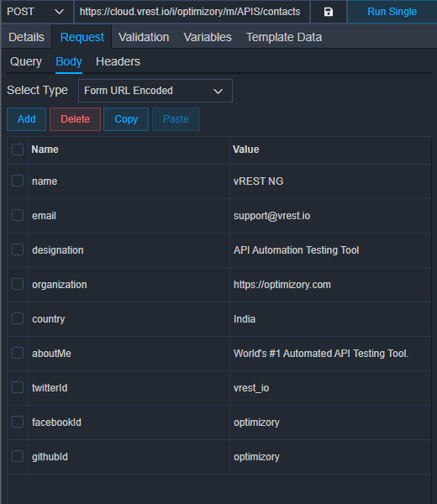Click the chevron arrow next to POST
Screen dimensions: 437x504
(x=59, y=12)
